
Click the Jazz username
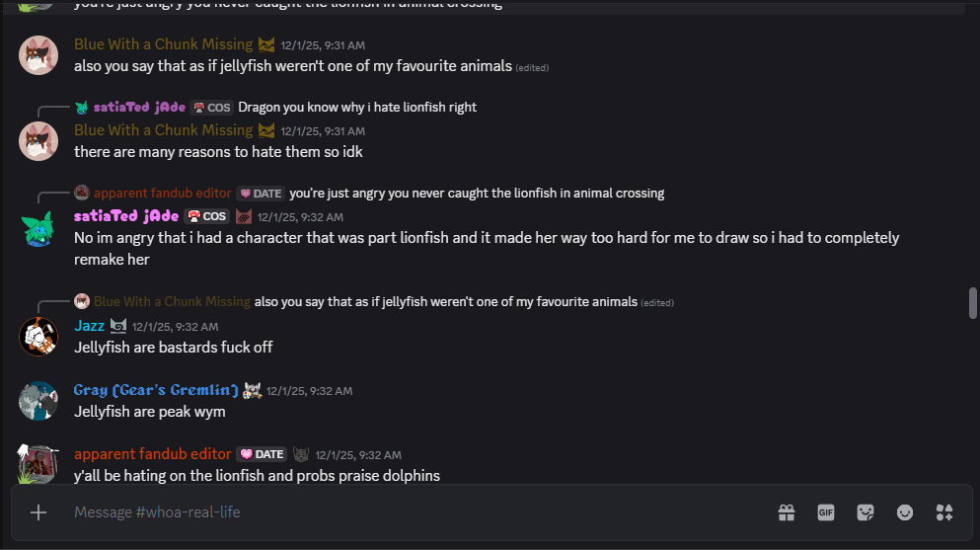tap(89, 326)
